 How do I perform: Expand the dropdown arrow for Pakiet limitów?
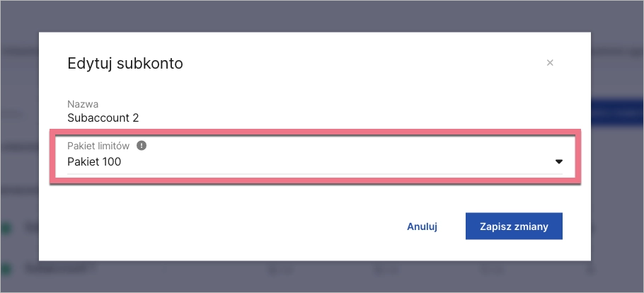558,162
